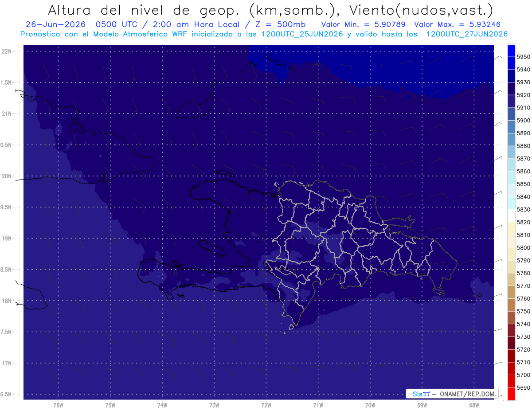Screen dimensions: 532x411
Task: Click the '5930' colorbar label
Action: pyautogui.click(x=524, y=82)
